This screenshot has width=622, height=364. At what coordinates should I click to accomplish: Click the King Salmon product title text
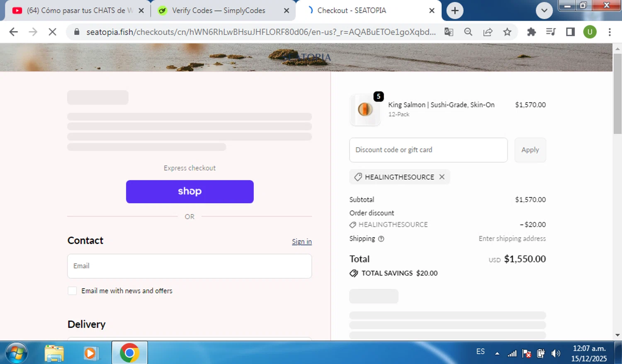point(441,105)
